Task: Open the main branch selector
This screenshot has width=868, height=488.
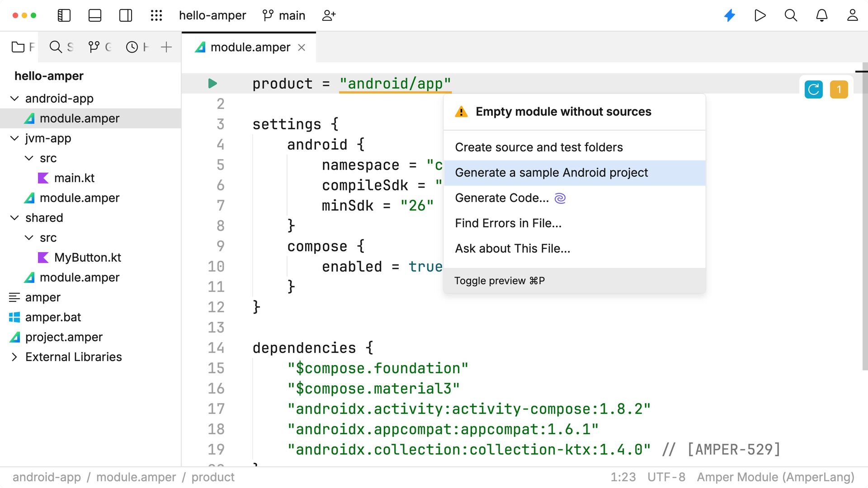Action: [x=284, y=15]
